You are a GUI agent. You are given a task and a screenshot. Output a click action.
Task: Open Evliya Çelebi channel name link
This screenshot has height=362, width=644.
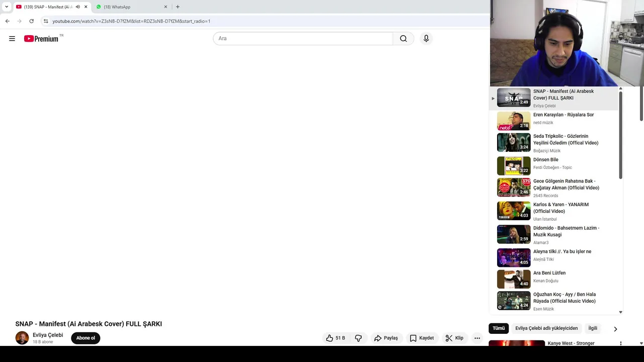48,335
